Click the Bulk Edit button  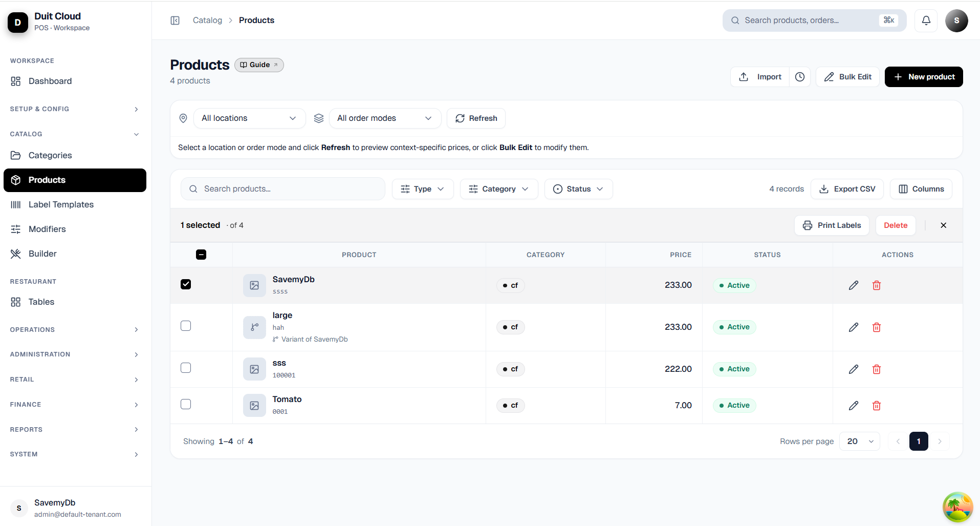click(x=847, y=77)
